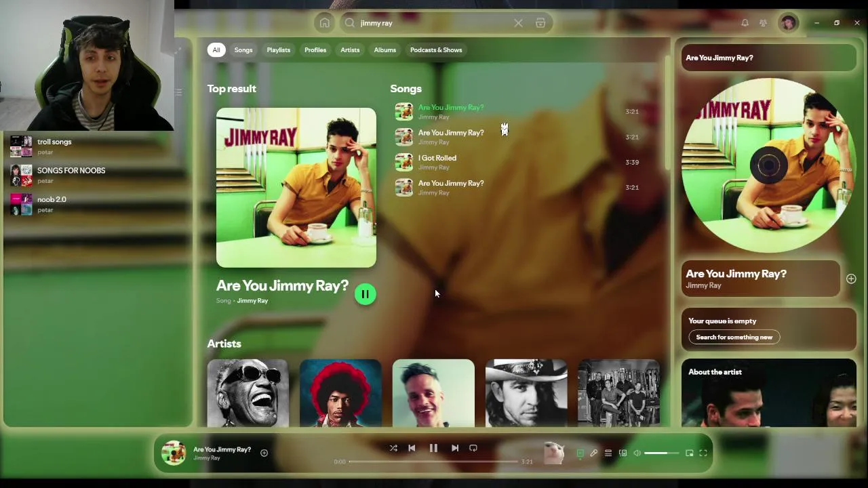
Task: Open the Ray Charles artist picture
Action: tap(248, 393)
